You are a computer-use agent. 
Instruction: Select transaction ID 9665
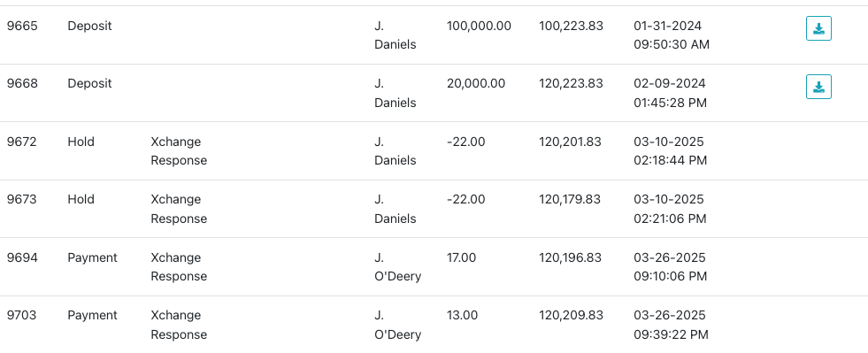22,26
